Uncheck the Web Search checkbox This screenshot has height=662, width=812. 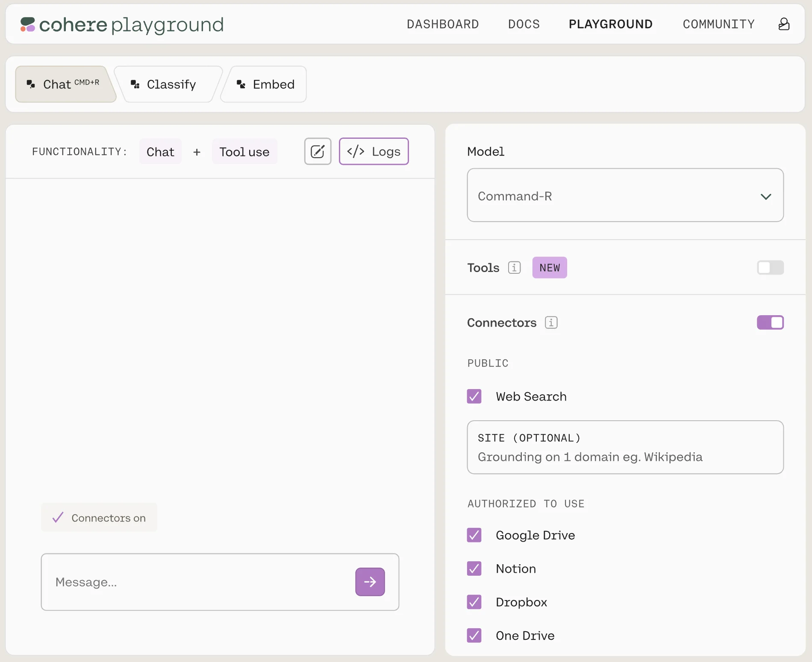pyautogui.click(x=474, y=396)
